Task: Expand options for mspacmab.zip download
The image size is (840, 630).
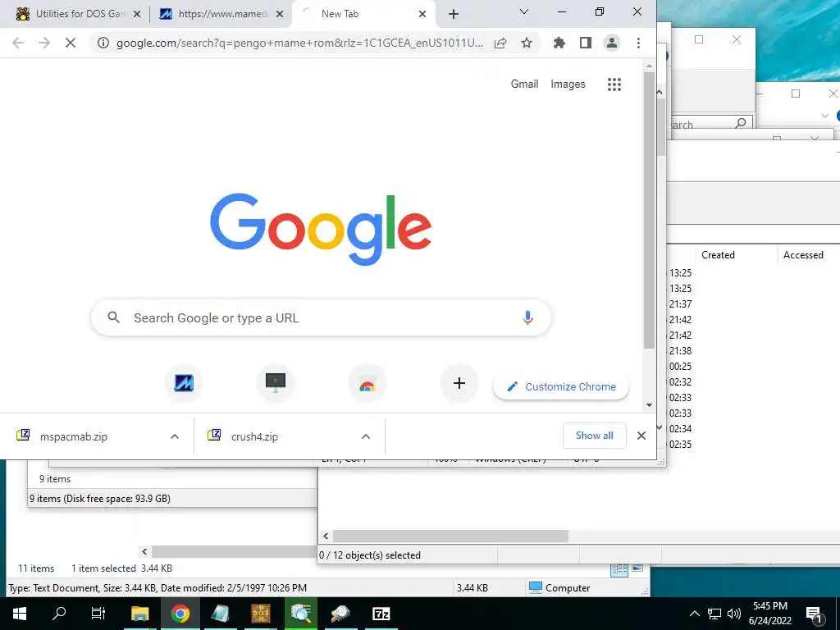Action: (x=175, y=436)
